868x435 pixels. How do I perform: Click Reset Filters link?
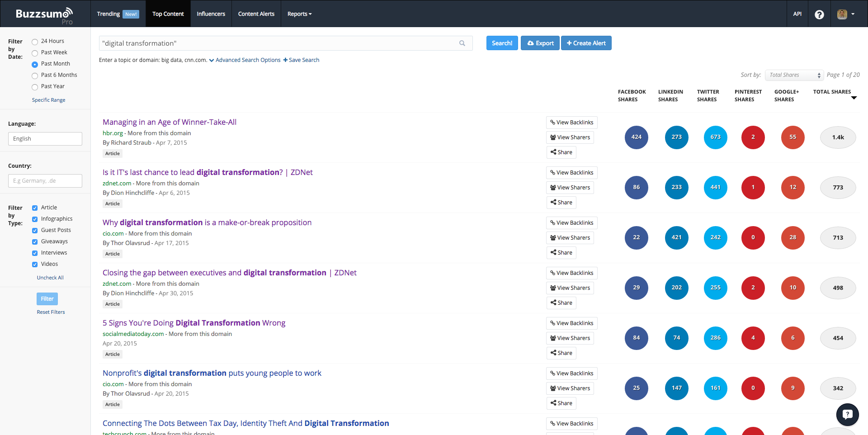pos(51,312)
